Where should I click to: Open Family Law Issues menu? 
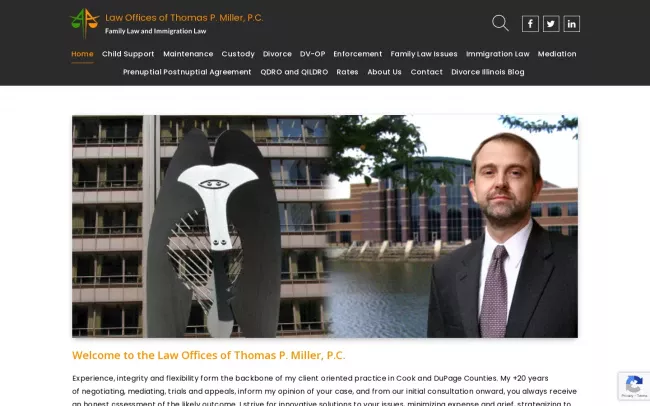tap(424, 54)
